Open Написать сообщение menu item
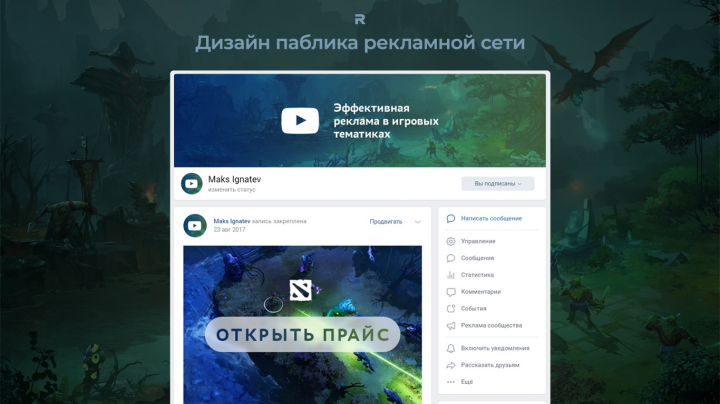The height and width of the screenshot is (404, 720). [491, 219]
